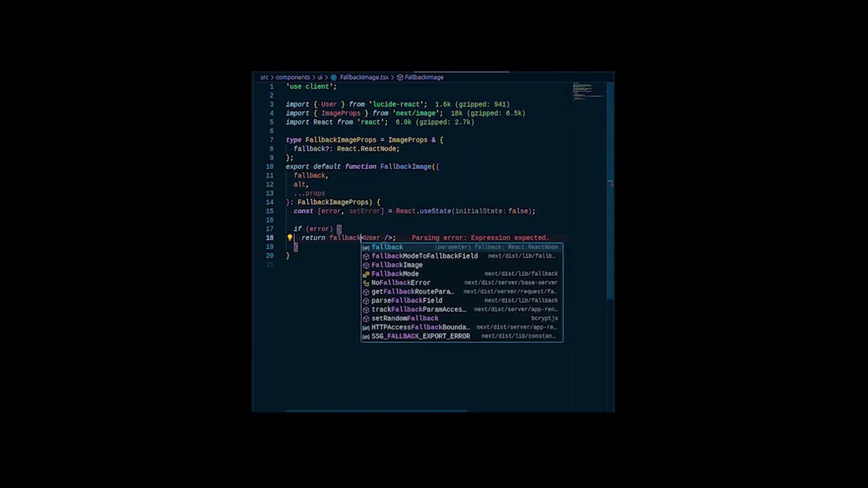868x488 pixels.
Task: Click the icon beside fallbackModeToFallbackField
Action: click(x=366, y=256)
